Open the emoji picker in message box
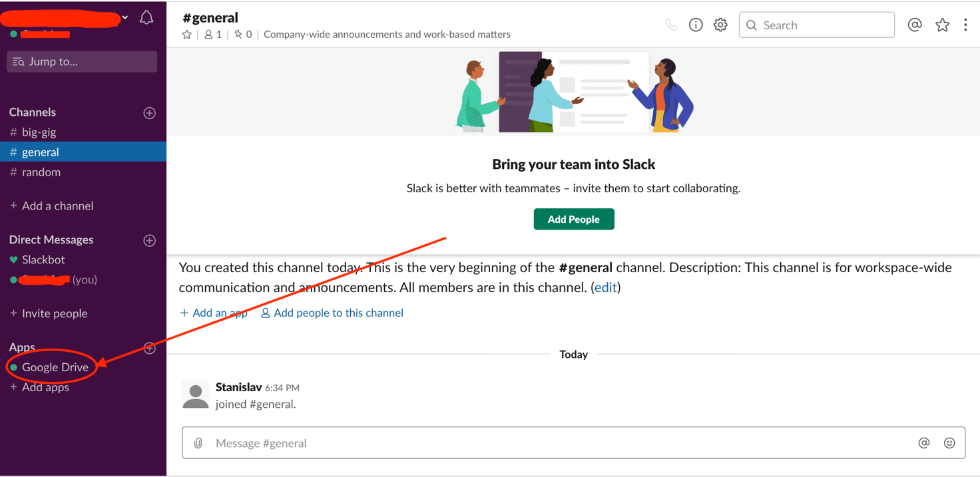The width and height of the screenshot is (980, 477). tap(949, 443)
